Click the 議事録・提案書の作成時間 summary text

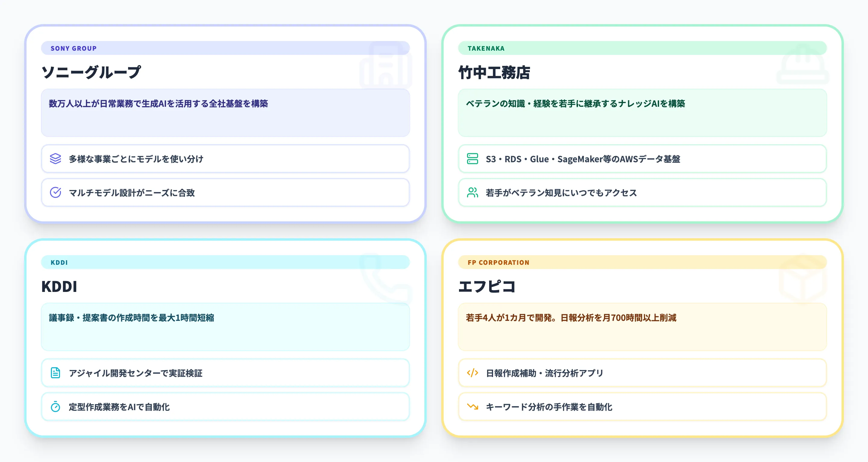[x=131, y=318]
